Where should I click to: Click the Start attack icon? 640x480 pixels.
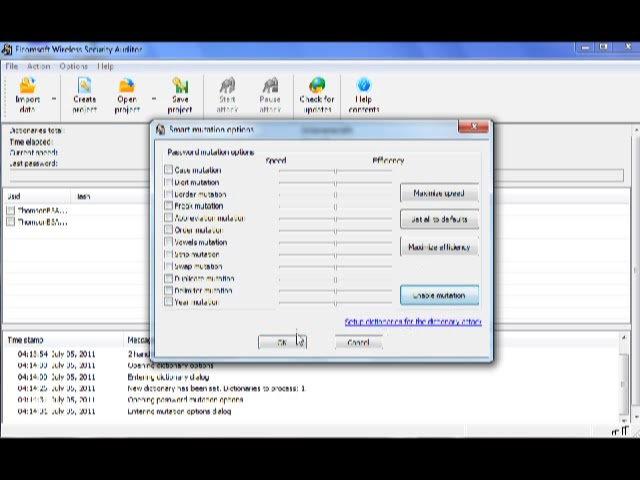[227, 95]
